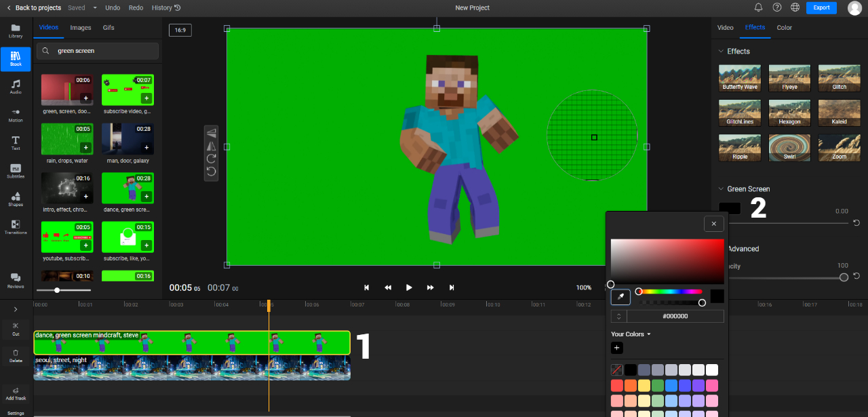Image resolution: width=868 pixels, height=417 pixels.
Task: Expand the timeline side panel chevron
Action: pyautogui.click(x=16, y=309)
